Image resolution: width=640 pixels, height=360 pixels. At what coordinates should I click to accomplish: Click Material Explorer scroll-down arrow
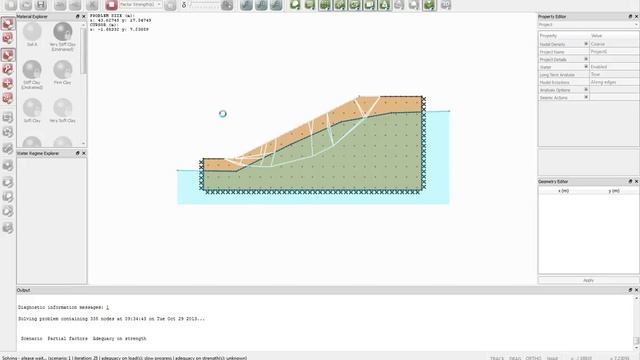(x=84, y=143)
